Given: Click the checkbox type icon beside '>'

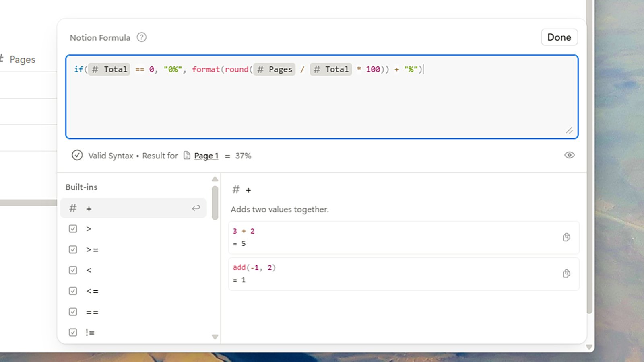Looking at the screenshot, I should pos(73,229).
